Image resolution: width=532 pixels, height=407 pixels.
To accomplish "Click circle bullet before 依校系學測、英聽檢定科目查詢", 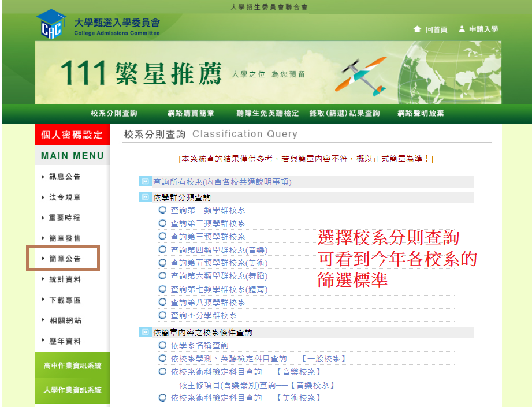I will 162,359.
